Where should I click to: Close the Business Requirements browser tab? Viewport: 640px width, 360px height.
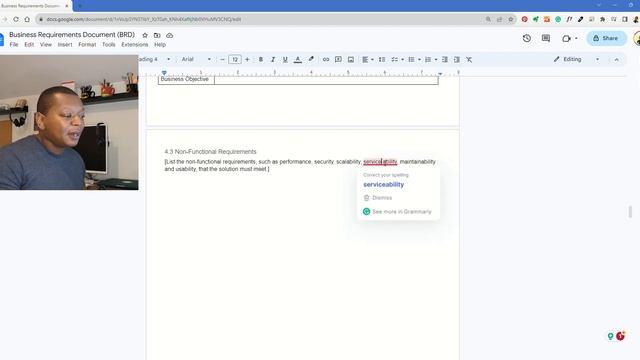click(67, 6)
